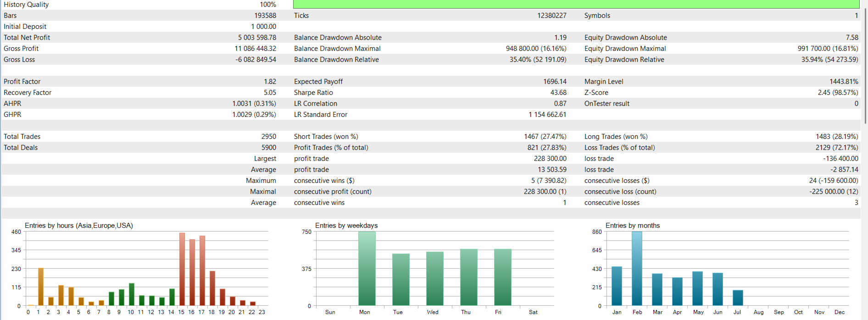Click the Entries by weekdays chart title
This screenshot has height=320, width=868.
click(346, 226)
